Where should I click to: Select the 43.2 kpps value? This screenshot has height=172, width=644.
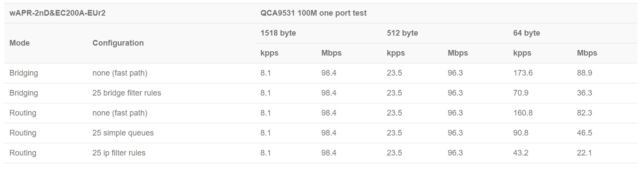tap(520, 153)
